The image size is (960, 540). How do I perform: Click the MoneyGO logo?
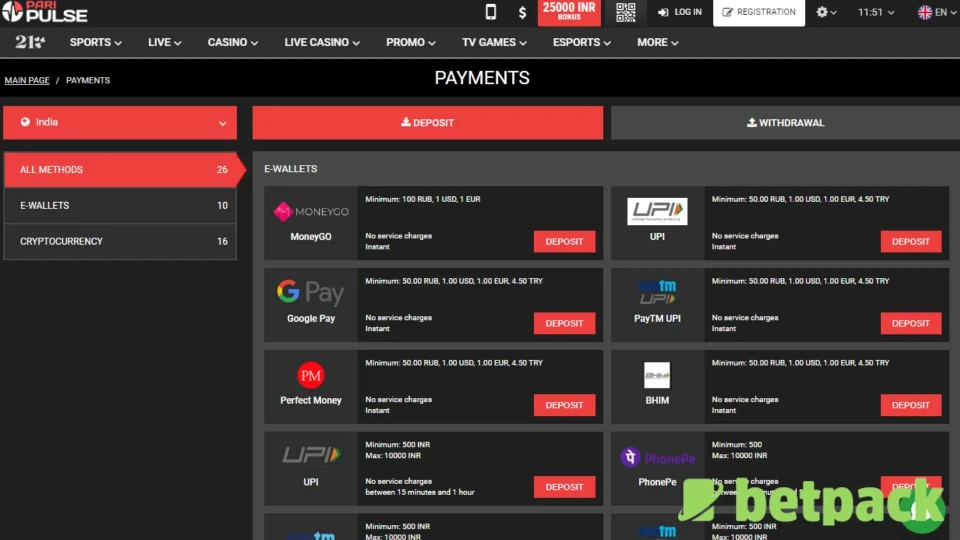[x=310, y=211]
